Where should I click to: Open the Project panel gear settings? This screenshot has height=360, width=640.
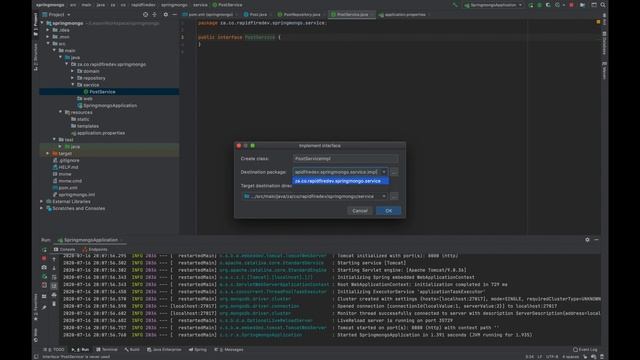click(165, 14)
